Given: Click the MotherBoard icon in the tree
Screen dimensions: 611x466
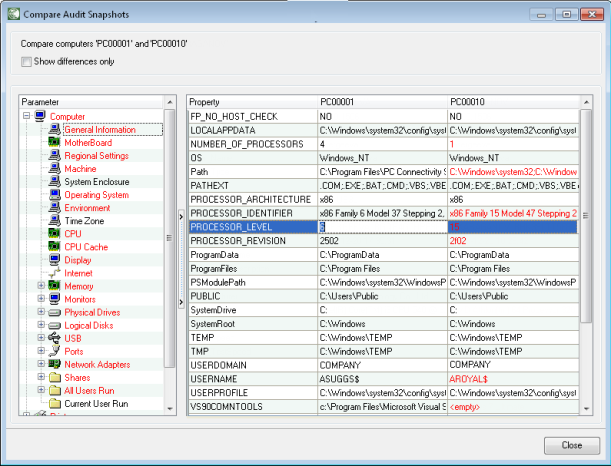Looking at the screenshot, I should click(x=55, y=143).
